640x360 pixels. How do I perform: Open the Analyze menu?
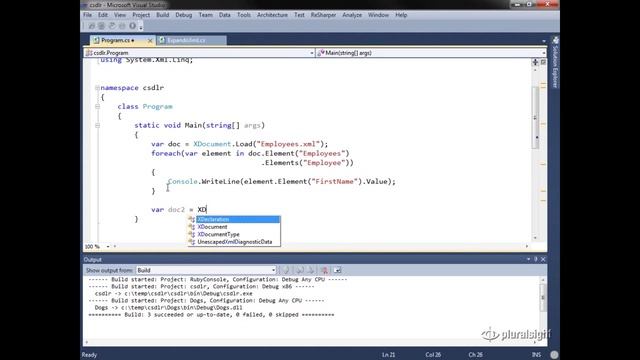(352, 15)
